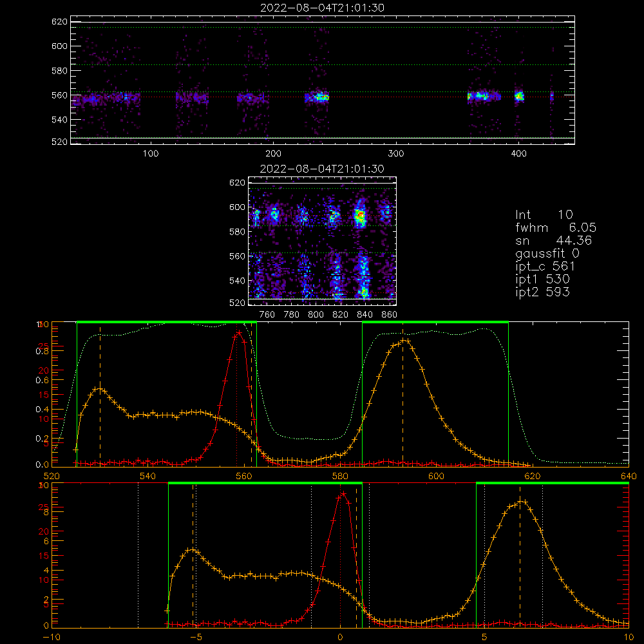Select the 'fwhm 6.05' readout line
Screen dimensions: 644x644
556,227
